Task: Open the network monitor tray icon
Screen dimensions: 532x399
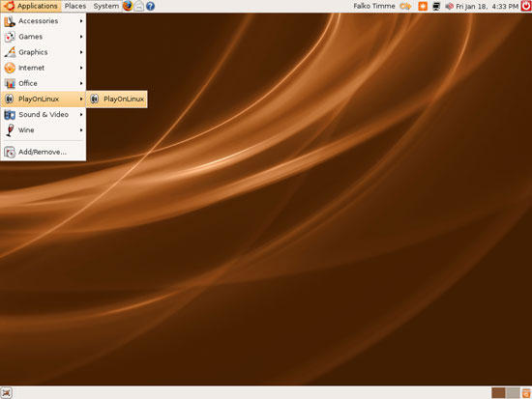Action: click(436, 6)
